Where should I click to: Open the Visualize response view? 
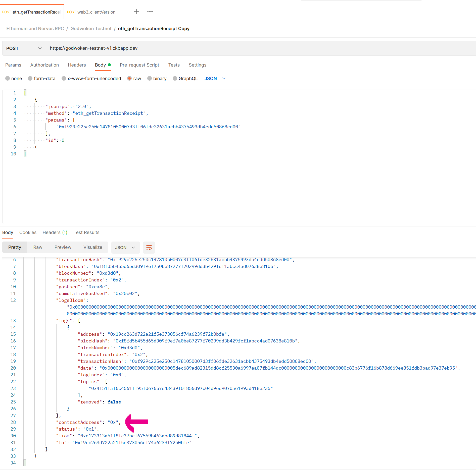coord(93,247)
